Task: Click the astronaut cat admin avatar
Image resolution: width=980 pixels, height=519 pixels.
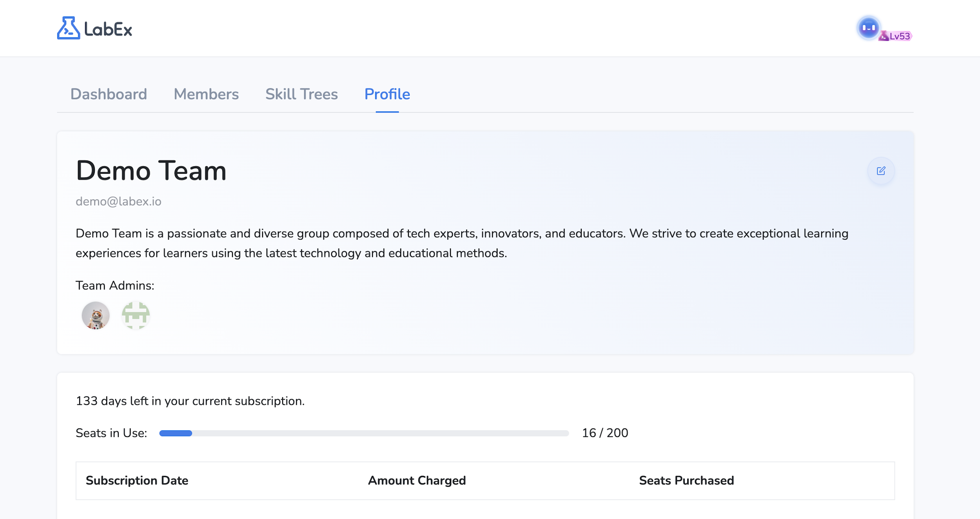Action: pyautogui.click(x=95, y=315)
